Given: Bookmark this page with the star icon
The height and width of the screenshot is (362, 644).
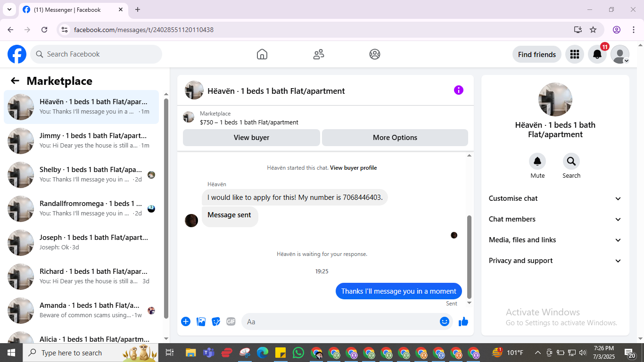Looking at the screenshot, I should pos(593,30).
